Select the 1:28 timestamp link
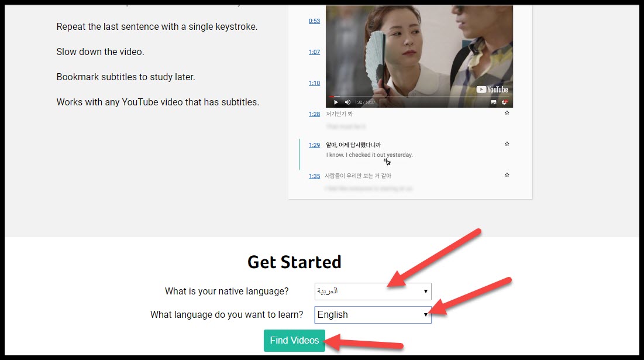The image size is (644, 360). pyautogui.click(x=314, y=114)
